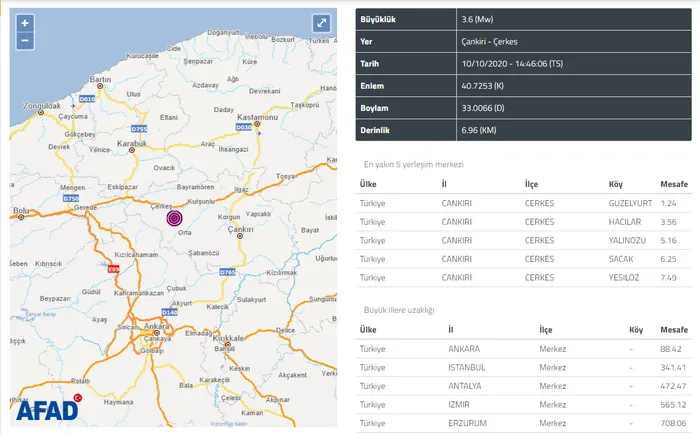Click the D010 road shield near Bartın
Screen dimensions: 700x435
click(86, 100)
